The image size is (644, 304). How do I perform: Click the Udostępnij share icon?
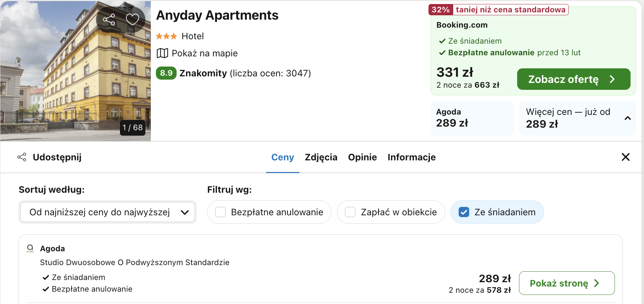pyautogui.click(x=22, y=157)
